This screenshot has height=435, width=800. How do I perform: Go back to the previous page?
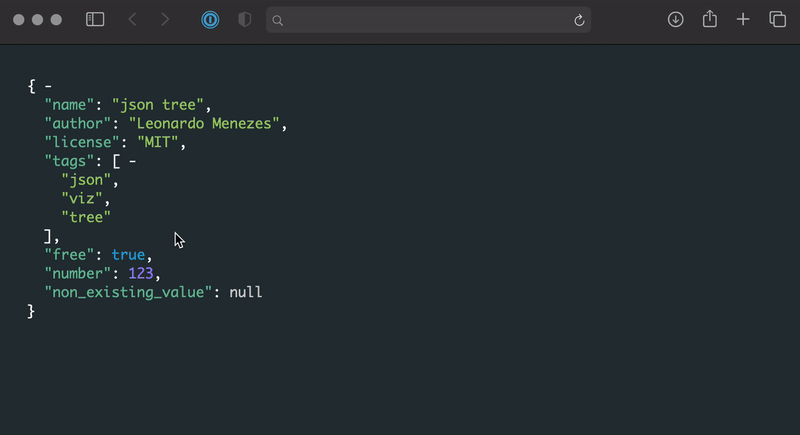132,19
